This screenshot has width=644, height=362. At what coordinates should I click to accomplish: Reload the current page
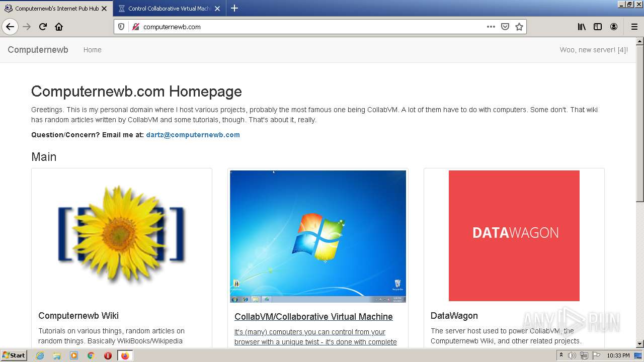(x=43, y=27)
